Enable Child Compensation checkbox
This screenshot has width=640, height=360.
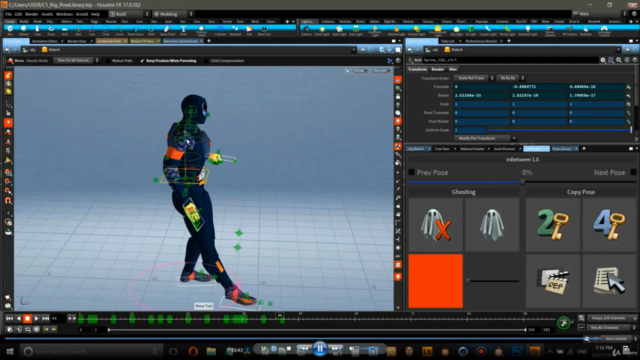pos(206,61)
